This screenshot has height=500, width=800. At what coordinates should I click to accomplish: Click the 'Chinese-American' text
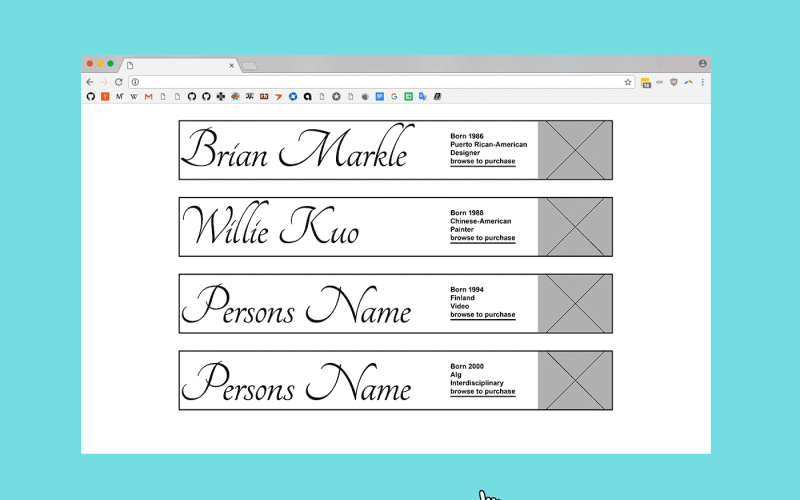(x=481, y=221)
